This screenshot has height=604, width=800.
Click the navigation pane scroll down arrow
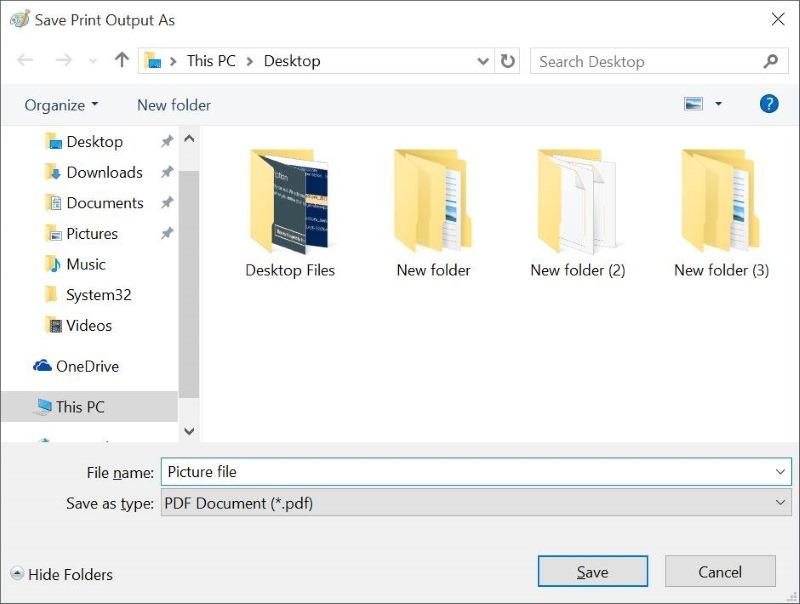pyautogui.click(x=189, y=431)
